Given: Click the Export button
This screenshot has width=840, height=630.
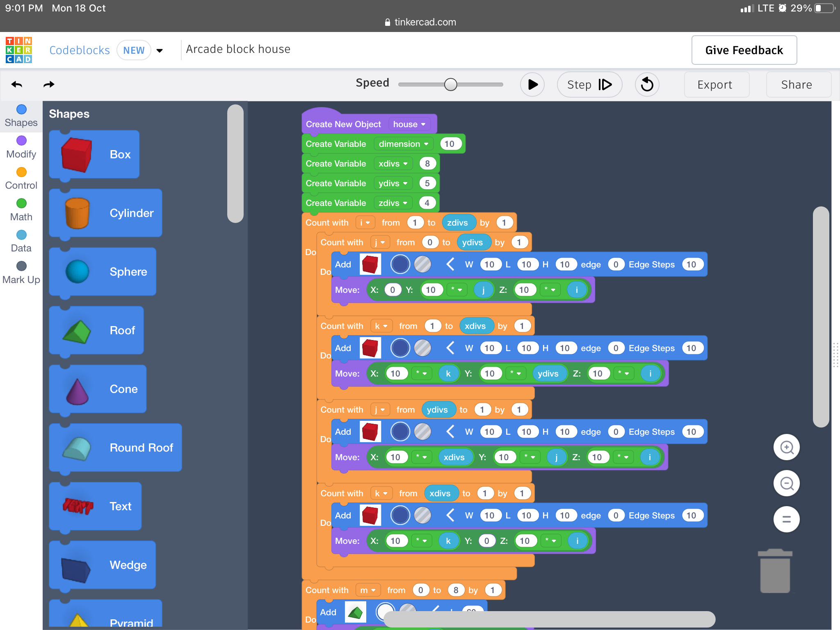Looking at the screenshot, I should (x=715, y=84).
